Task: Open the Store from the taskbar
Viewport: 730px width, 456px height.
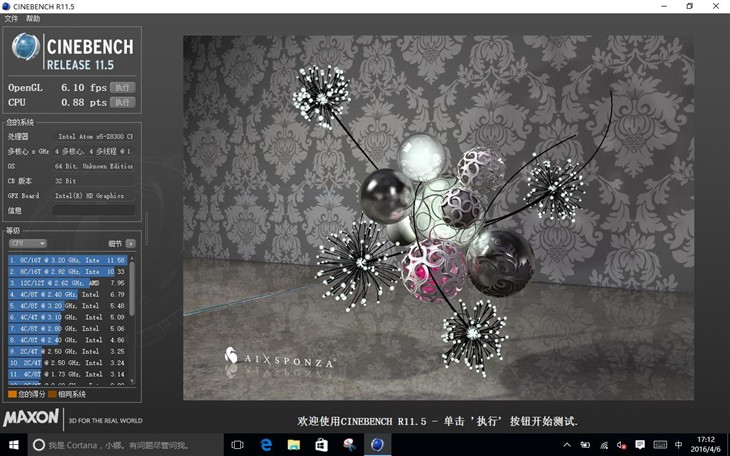Action: pos(322,445)
